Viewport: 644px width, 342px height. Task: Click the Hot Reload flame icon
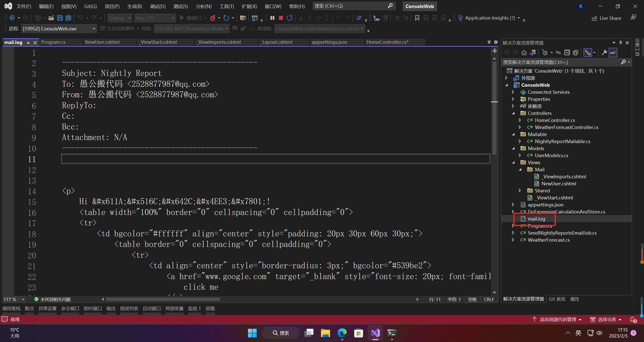tap(213, 18)
